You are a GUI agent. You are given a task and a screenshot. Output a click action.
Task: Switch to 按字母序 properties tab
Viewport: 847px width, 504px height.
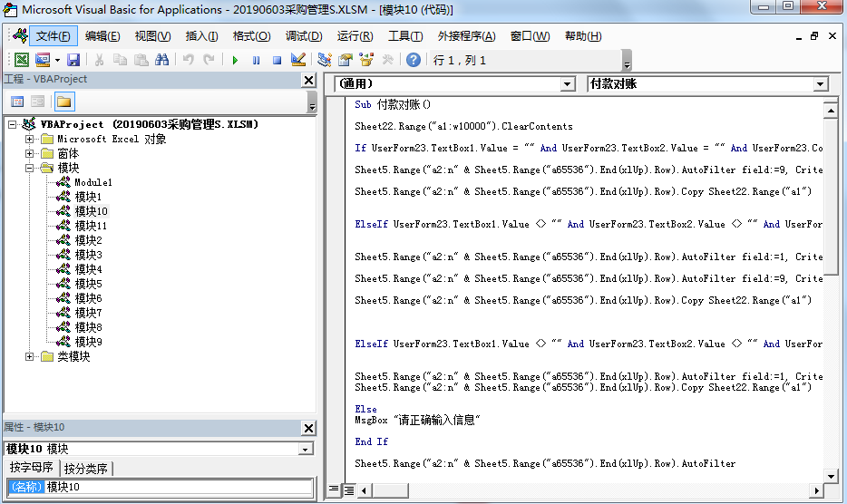tap(32, 467)
